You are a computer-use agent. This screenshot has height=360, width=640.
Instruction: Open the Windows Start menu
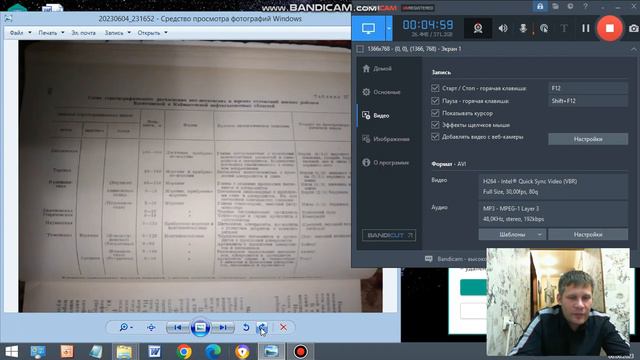click(x=11, y=351)
